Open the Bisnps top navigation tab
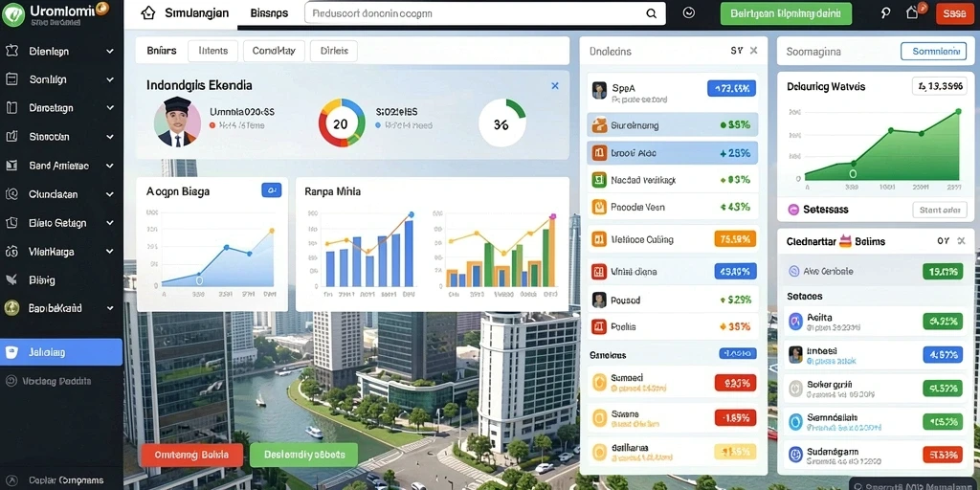 [x=268, y=13]
